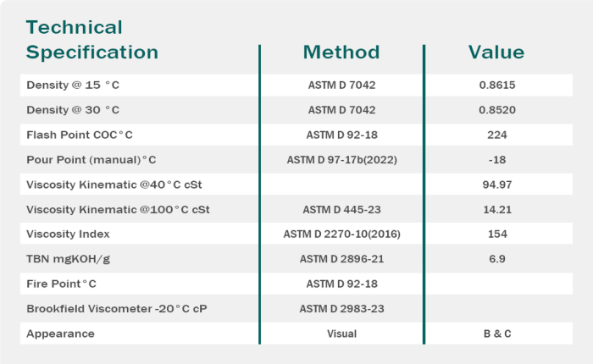Viewport: 593px width, 364px height.
Task: Click the Appearance value B & C
Action: 496,334
